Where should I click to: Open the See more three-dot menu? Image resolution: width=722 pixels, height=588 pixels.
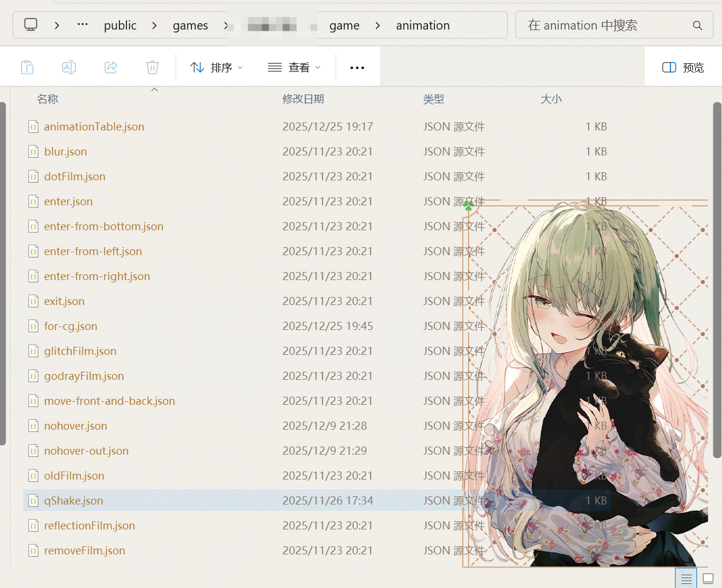tap(357, 68)
